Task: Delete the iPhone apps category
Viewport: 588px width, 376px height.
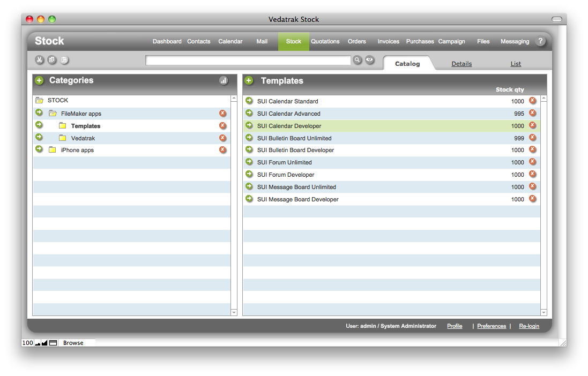Action: 223,150
